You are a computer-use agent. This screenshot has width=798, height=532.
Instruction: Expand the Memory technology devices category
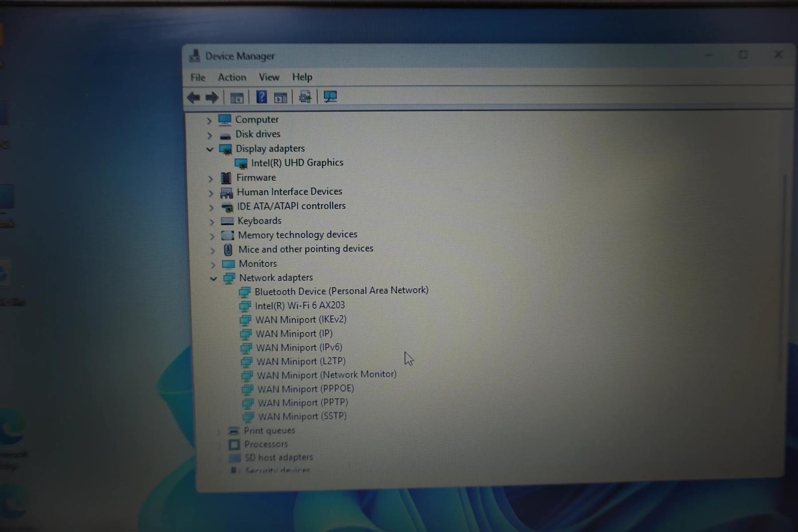(212, 236)
